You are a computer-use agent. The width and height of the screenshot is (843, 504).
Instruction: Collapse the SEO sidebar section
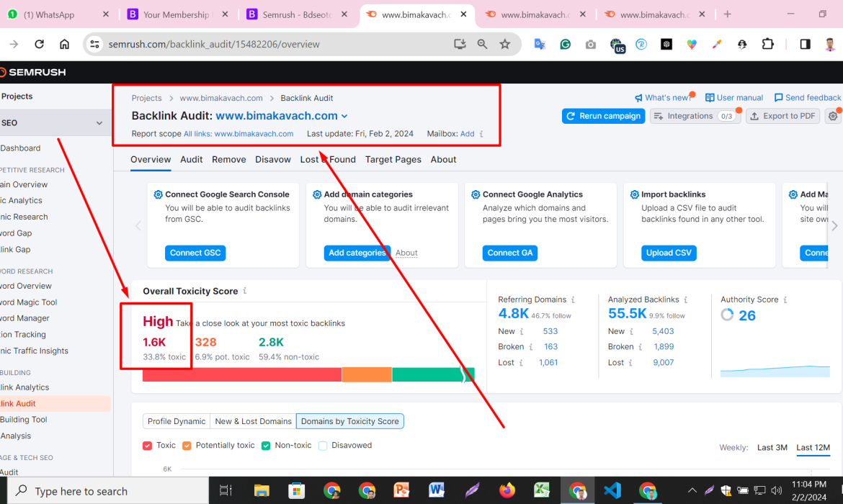click(99, 123)
